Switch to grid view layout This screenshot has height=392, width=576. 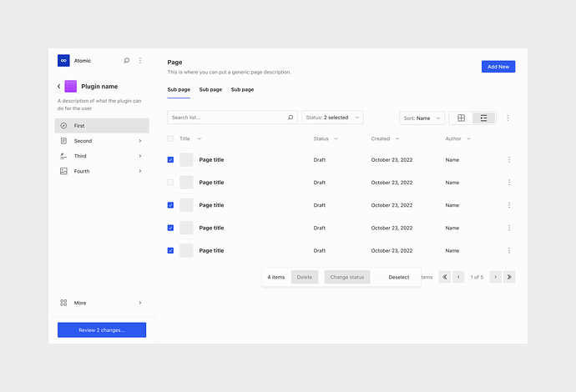461,118
